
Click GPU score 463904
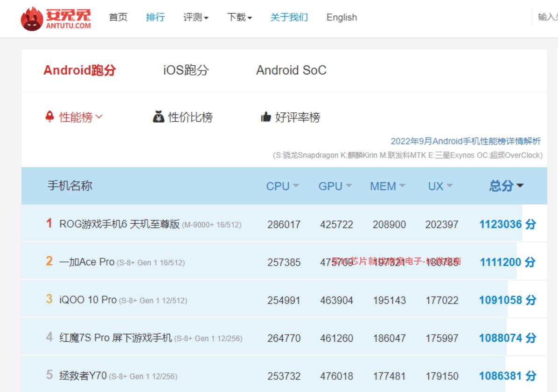coord(336,300)
